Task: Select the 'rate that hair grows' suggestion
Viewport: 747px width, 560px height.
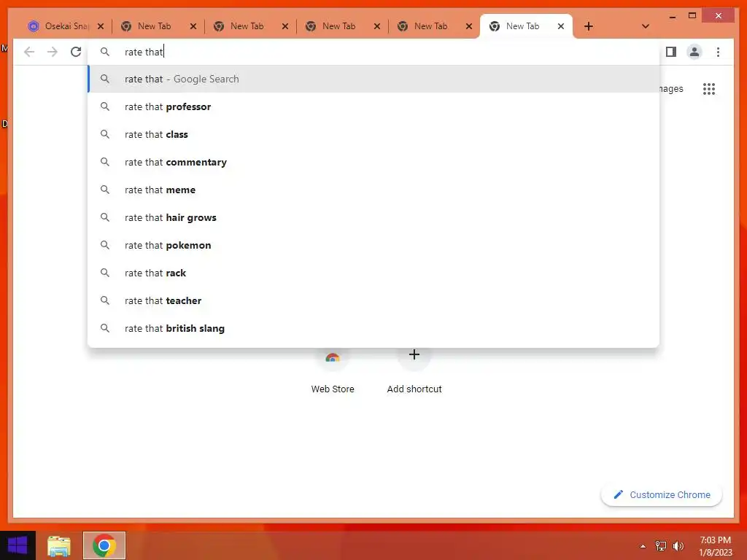Action: (x=373, y=217)
